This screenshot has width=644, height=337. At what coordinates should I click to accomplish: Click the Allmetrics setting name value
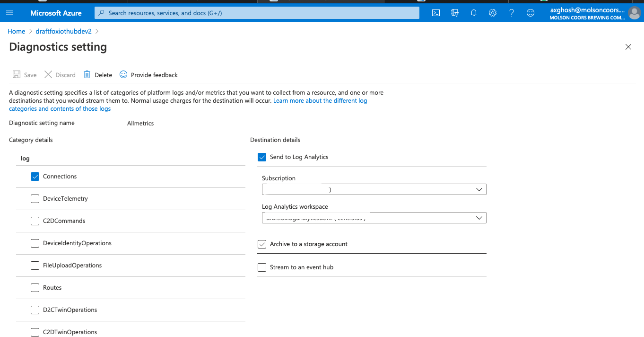(x=140, y=123)
